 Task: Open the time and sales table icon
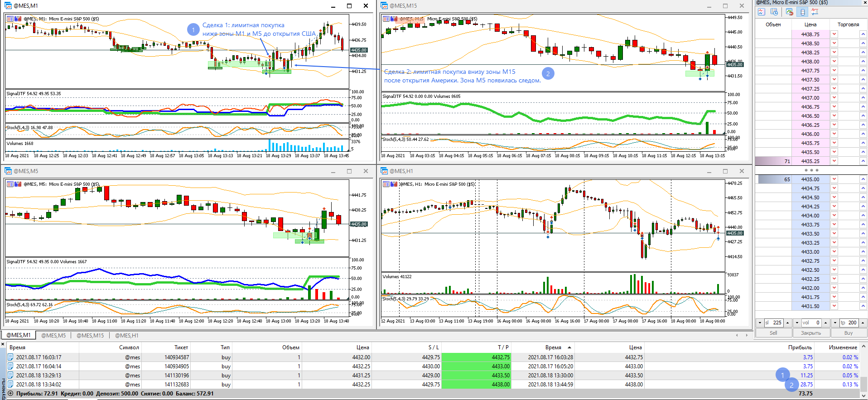point(774,12)
